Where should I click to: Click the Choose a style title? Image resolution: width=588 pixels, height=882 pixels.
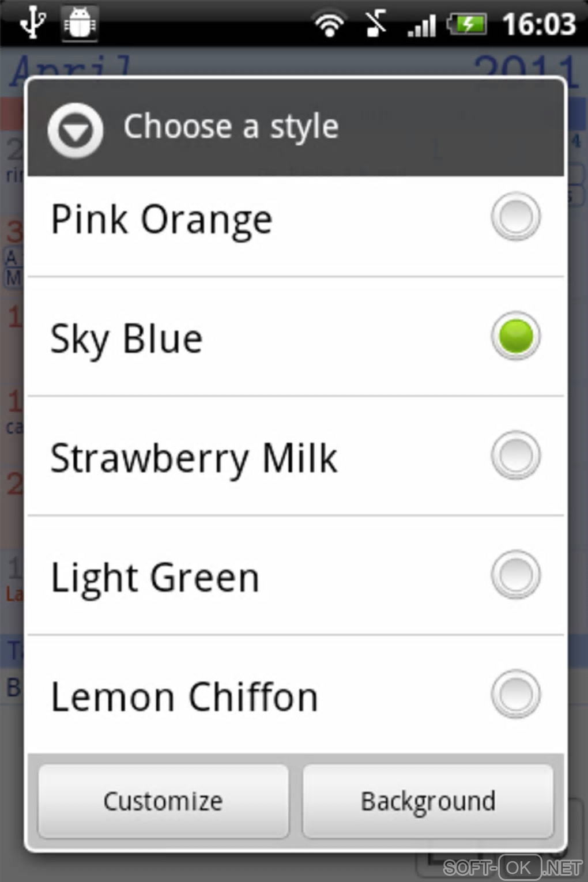tap(231, 127)
